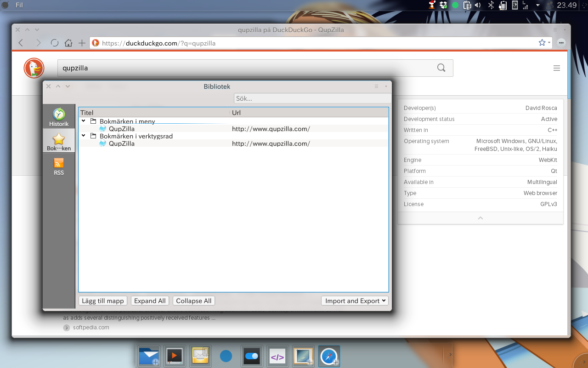The width and height of the screenshot is (588, 368).
Task: Click the WebKit engine value
Action: (548, 160)
